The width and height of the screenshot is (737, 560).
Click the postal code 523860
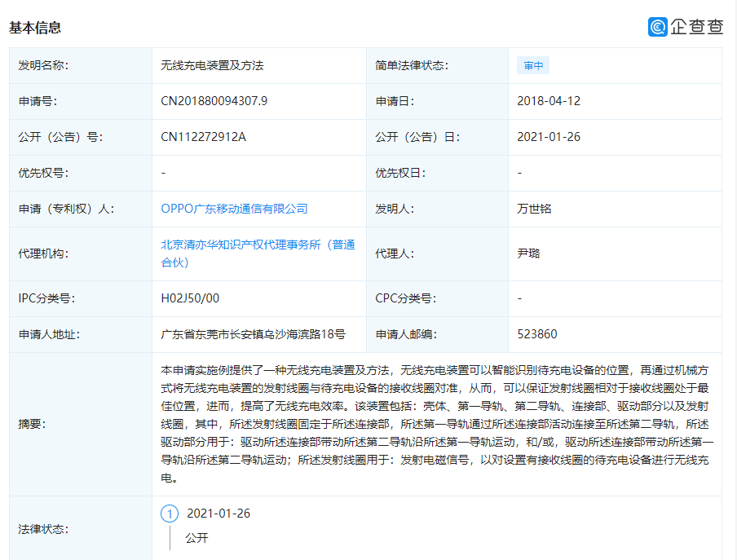pos(537,334)
